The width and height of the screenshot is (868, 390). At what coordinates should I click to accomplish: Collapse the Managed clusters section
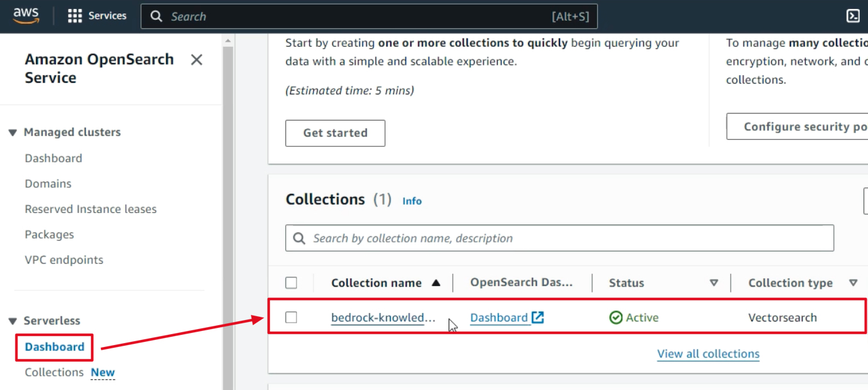[x=12, y=133]
